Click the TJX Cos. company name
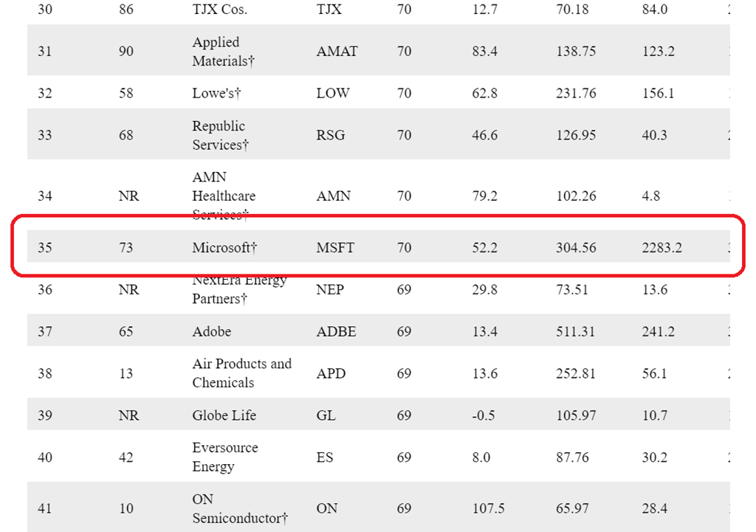The height and width of the screenshot is (532, 756). click(219, 10)
